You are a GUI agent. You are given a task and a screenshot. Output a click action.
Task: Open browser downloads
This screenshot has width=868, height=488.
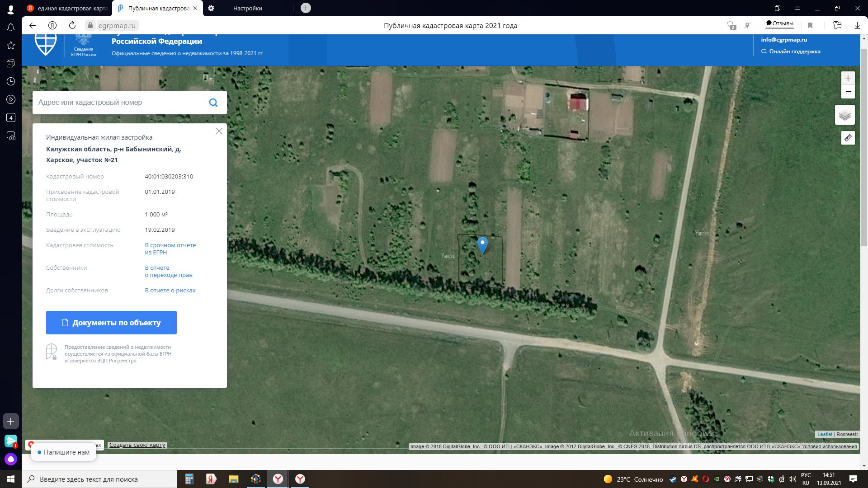coord(857,26)
